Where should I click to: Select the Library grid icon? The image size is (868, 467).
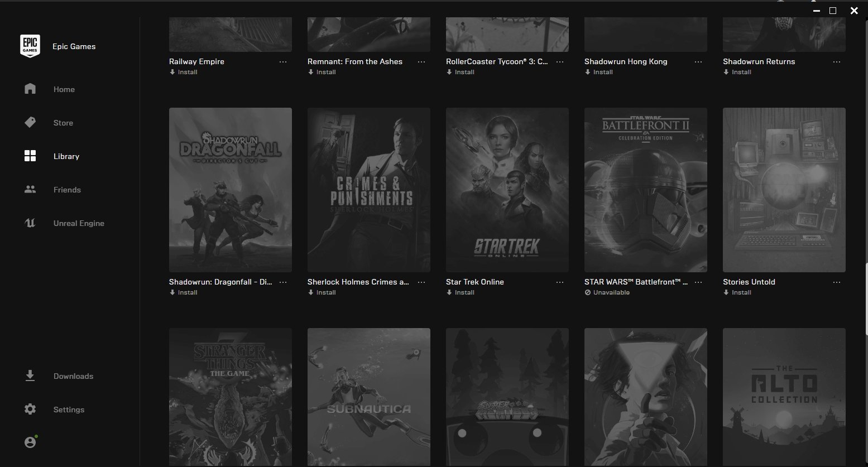[30, 156]
